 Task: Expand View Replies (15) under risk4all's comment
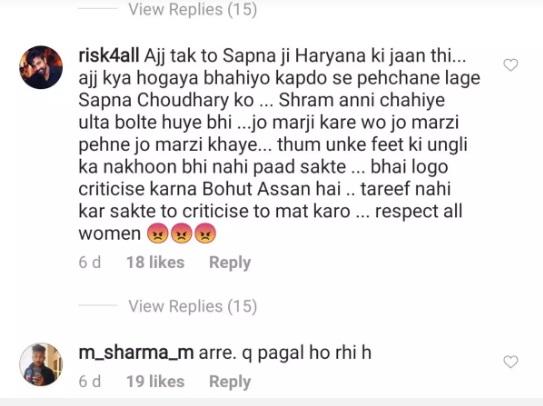tap(193, 306)
